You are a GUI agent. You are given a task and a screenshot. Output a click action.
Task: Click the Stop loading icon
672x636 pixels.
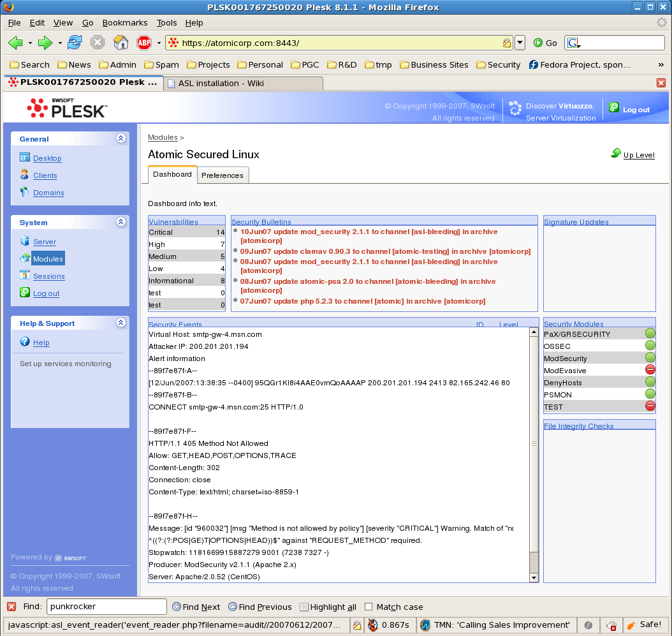(98, 43)
